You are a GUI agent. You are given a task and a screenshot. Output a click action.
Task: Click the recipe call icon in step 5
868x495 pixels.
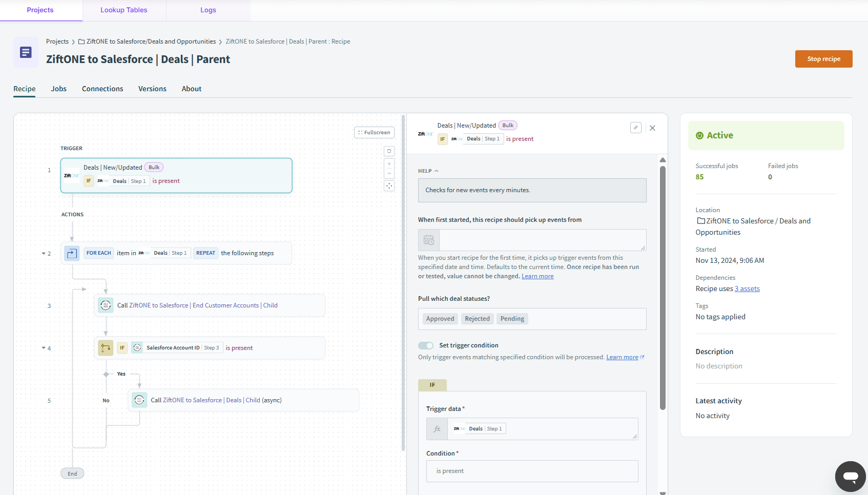coord(139,400)
